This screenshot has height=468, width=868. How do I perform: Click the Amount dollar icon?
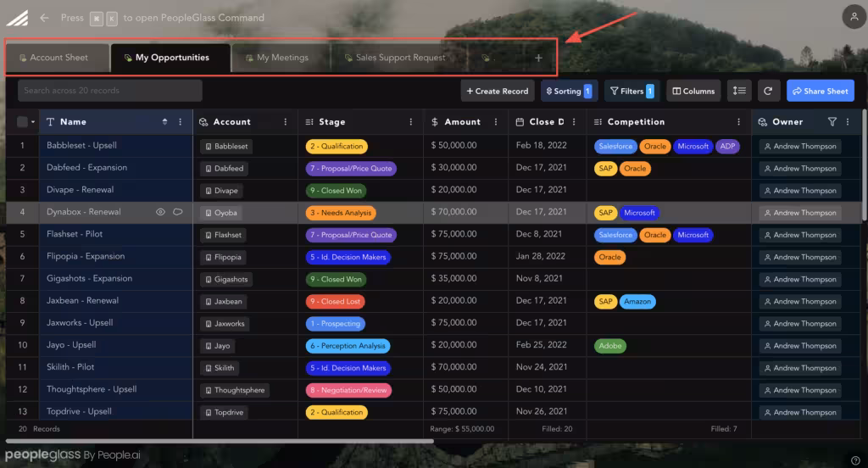[435, 122]
